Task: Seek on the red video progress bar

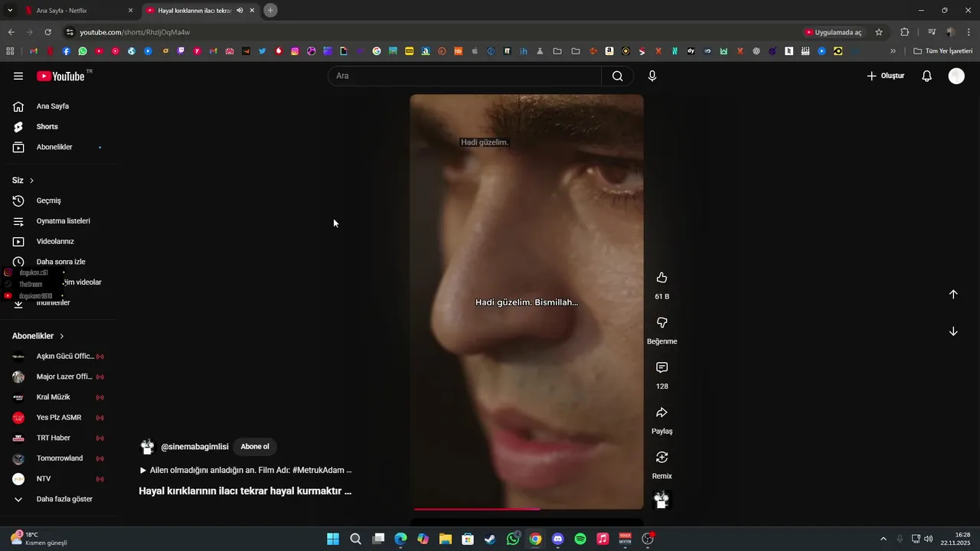Action: tap(527, 509)
